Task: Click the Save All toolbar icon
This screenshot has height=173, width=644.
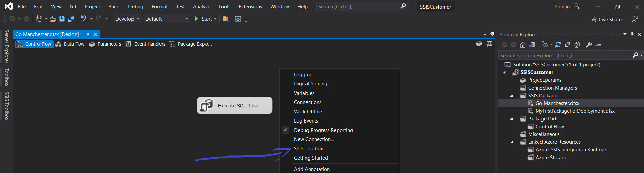Action: pos(71,19)
